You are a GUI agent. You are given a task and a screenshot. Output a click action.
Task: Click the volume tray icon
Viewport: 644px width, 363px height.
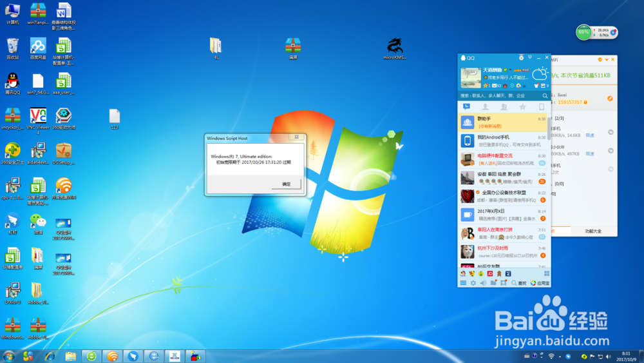(609, 357)
